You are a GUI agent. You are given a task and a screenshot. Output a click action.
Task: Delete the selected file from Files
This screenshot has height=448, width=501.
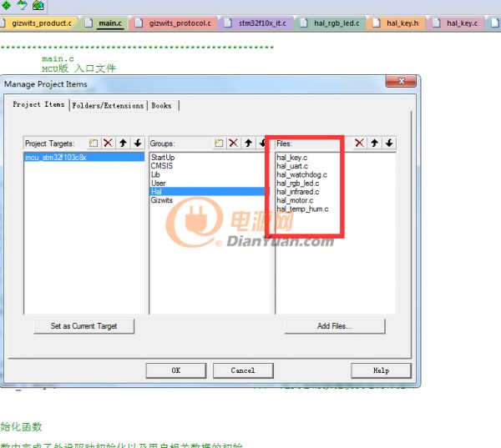click(359, 143)
